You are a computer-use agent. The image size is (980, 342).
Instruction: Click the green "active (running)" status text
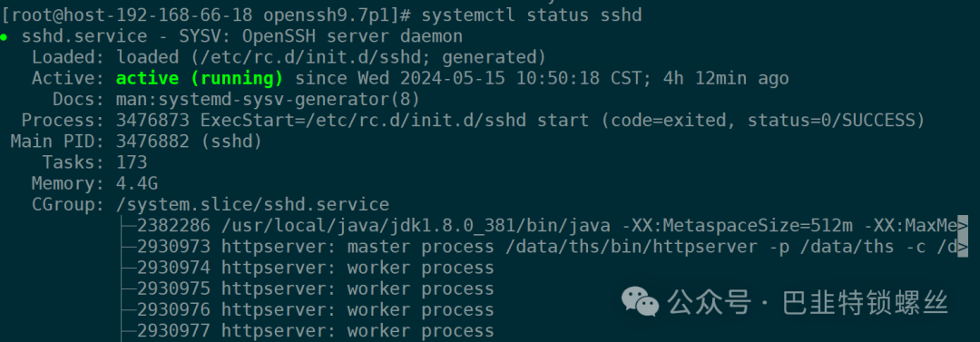point(200,79)
